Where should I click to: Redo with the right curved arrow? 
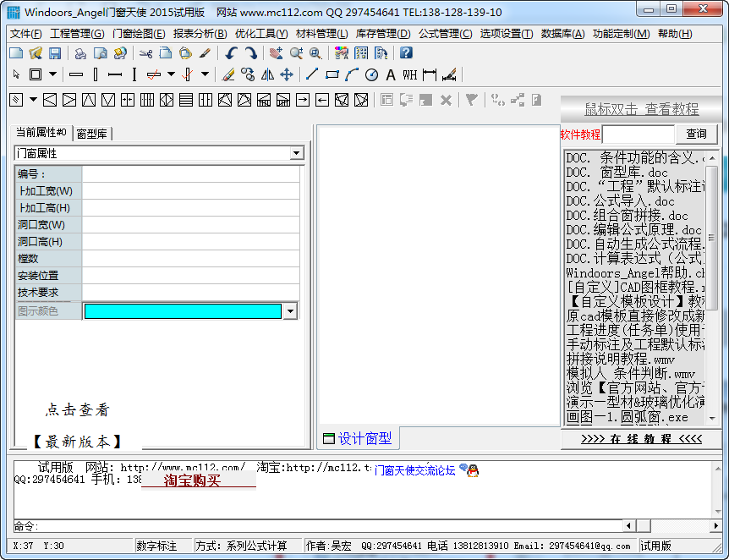tap(250, 53)
